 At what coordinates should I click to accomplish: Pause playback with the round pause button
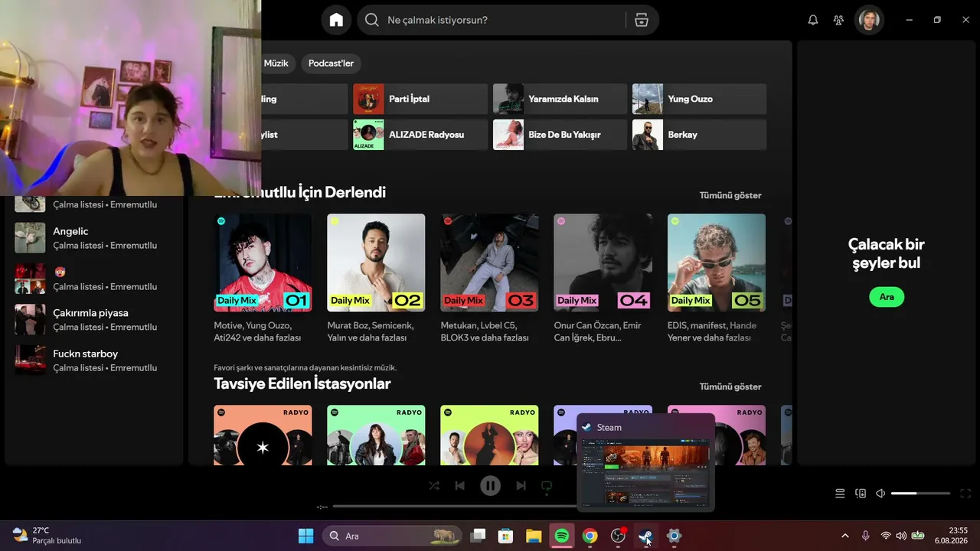point(490,485)
